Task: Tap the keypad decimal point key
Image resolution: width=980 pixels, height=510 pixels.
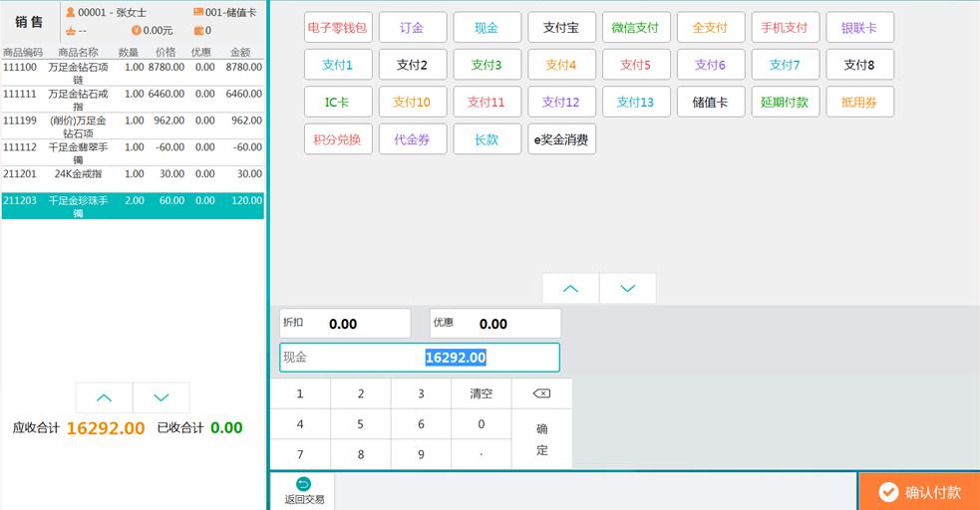Action: coord(482,454)
